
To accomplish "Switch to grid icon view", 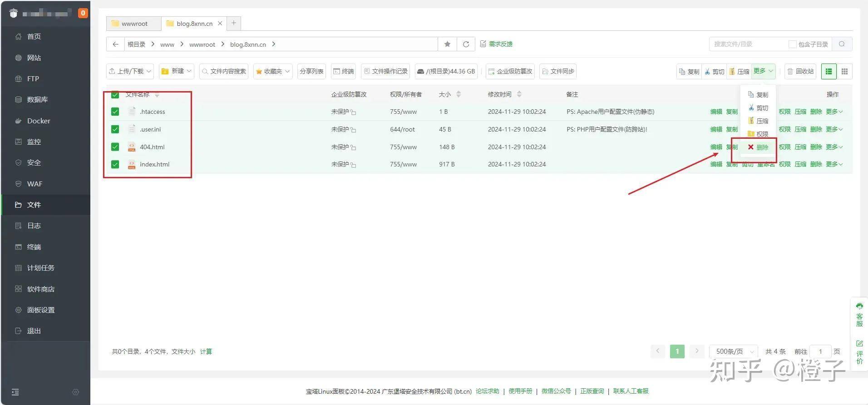I will point(844,71).
